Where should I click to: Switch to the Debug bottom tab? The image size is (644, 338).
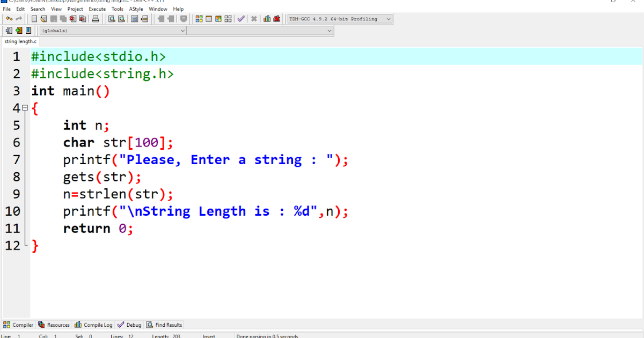pyautogui.click(x=129, y=325)
